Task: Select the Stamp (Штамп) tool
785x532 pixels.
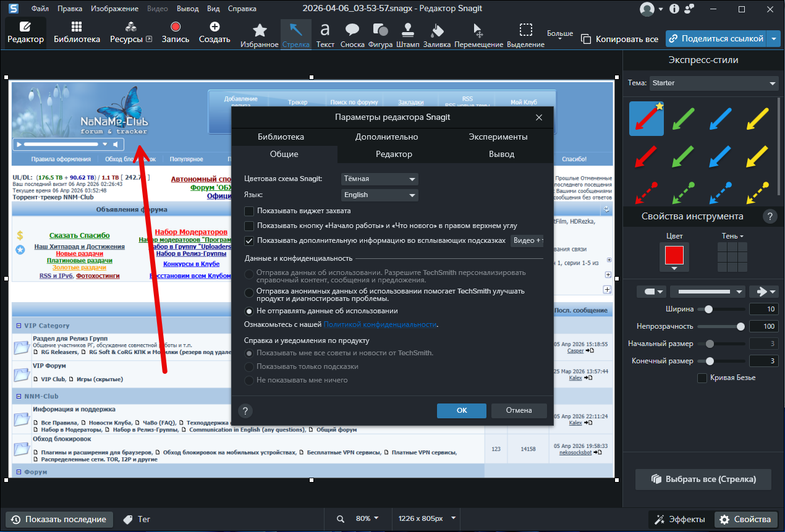Action: (x=407, y=34)
